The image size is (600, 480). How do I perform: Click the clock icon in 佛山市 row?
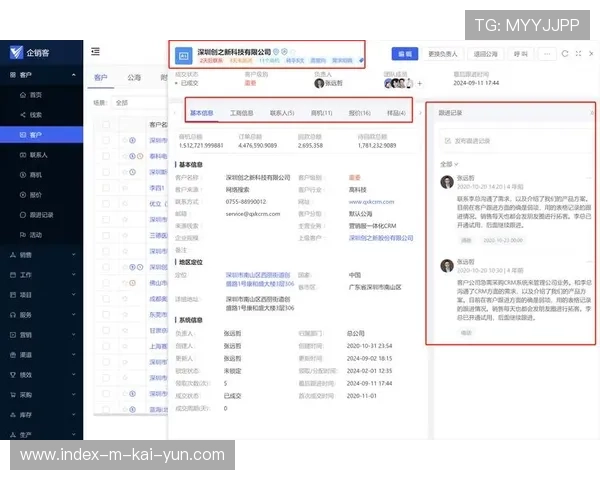(132, 283)
